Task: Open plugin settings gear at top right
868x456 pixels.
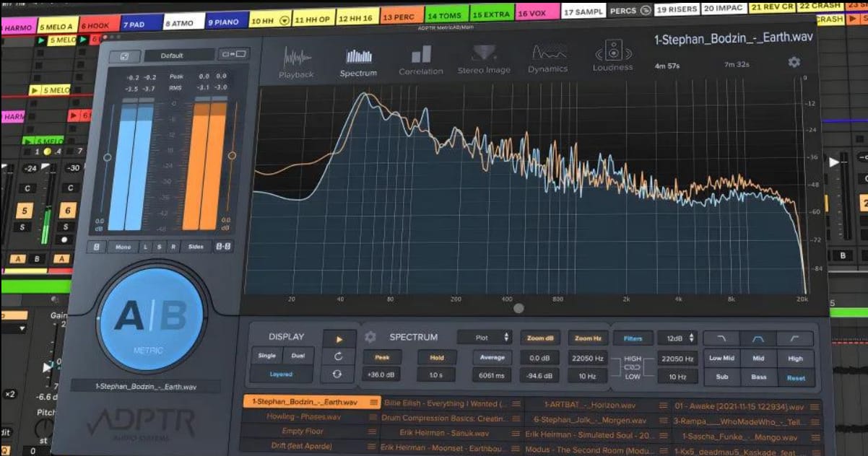Action: pyautogui.click(x=794, y=62)
